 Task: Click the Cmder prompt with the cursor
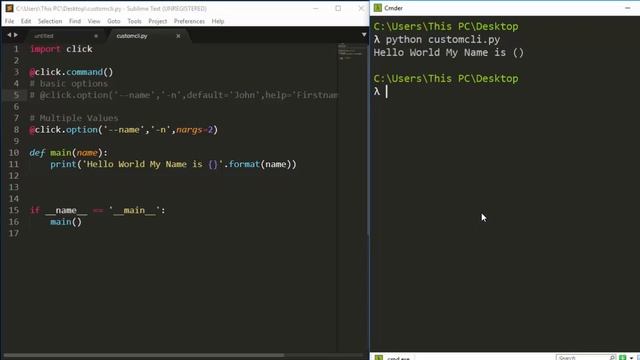coord(381,92)
